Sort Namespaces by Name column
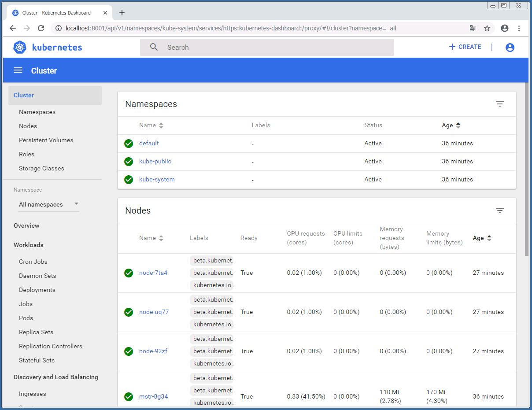 click(x=151, y=126)
